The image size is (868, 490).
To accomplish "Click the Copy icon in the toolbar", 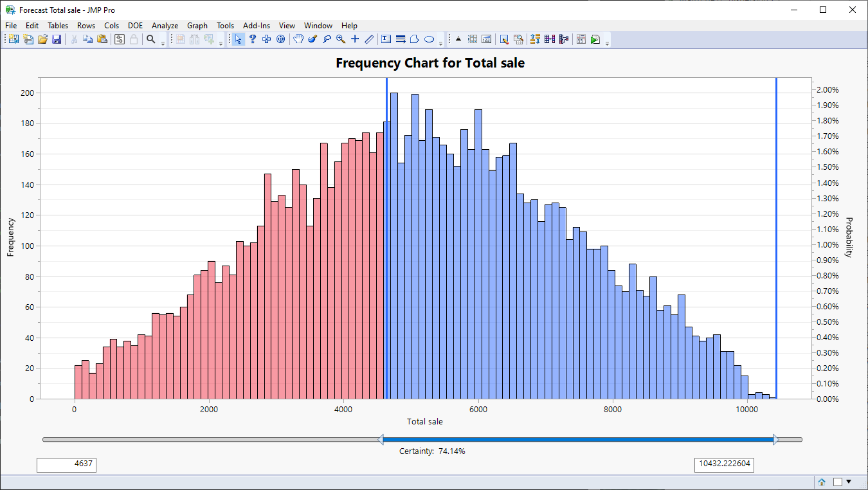I will (x=87, y=39).
